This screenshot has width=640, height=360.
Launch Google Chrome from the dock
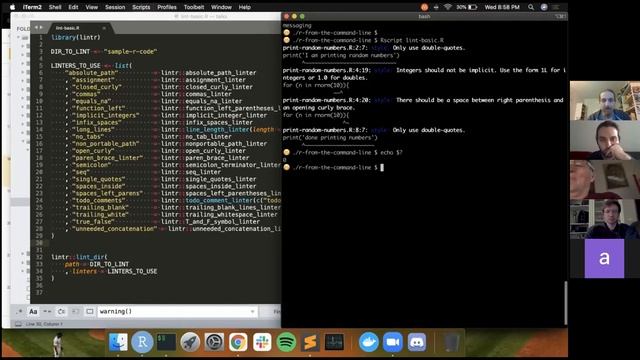(238, 342)
